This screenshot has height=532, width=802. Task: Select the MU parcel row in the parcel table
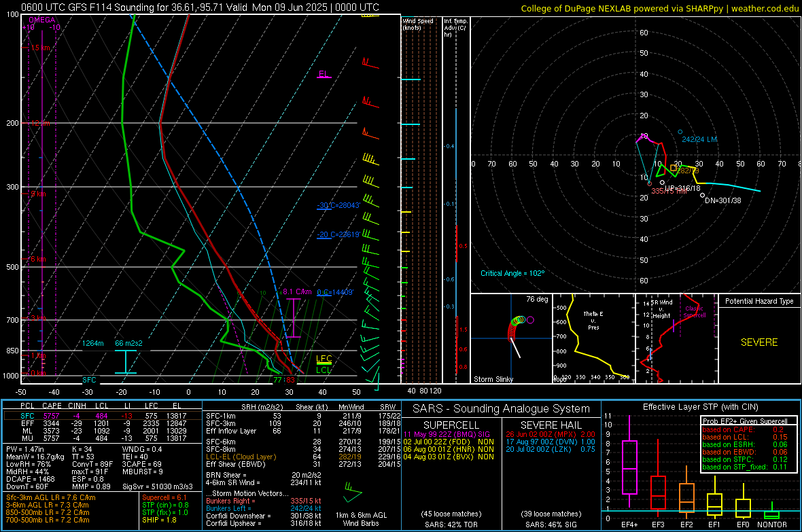[x=103, y=438]
